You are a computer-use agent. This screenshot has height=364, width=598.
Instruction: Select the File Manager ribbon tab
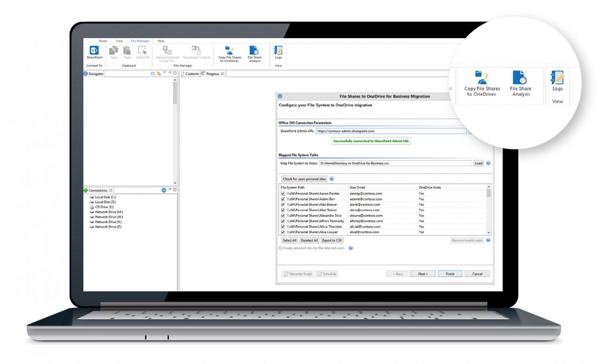(x=140, y=41)
